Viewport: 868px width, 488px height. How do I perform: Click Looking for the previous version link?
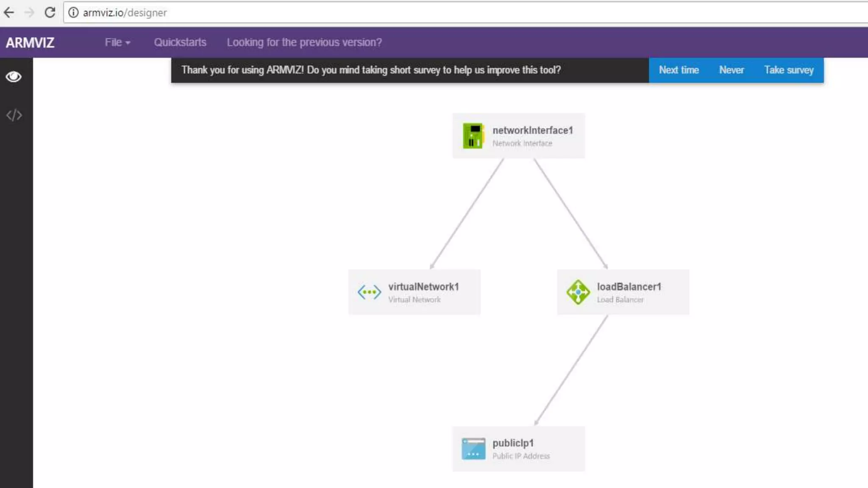coord(304,42)
